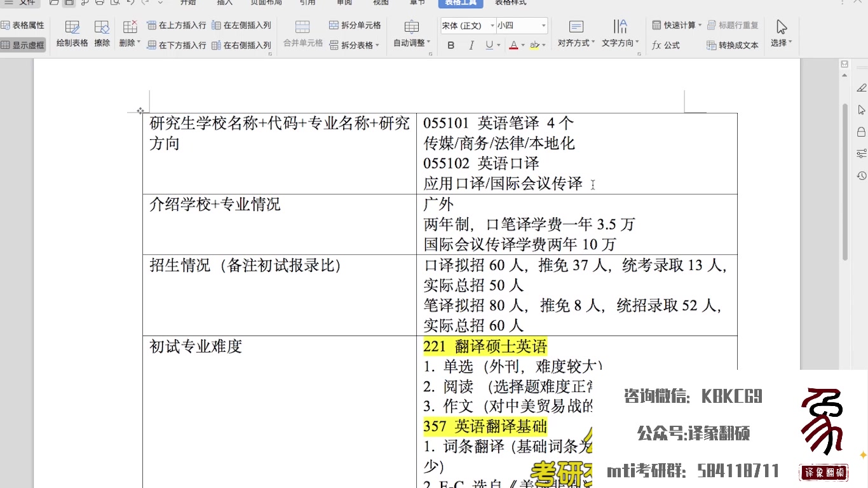Toggle italic formatting
The height and width of the screenshot is (488, 868).
pos(471,45)
